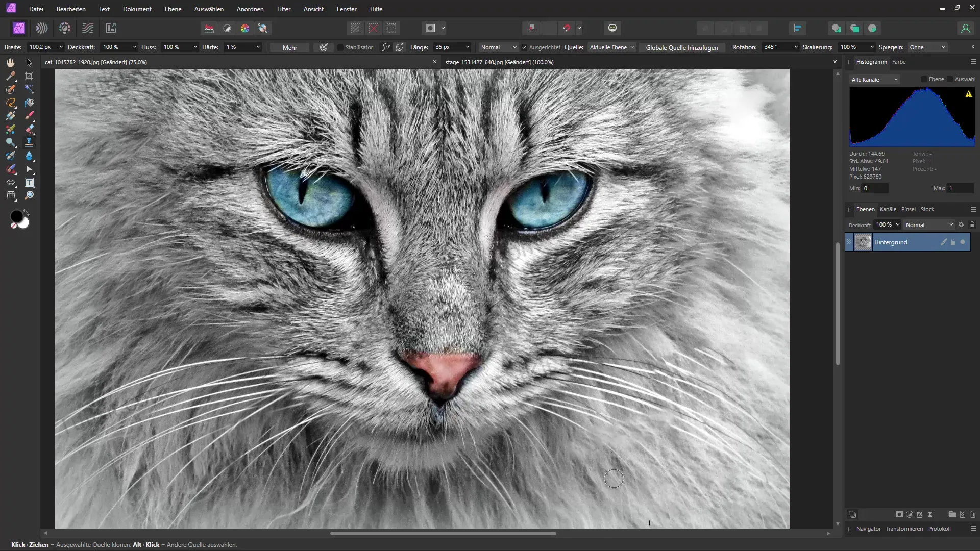
Task: Select the Magic Wand flood select tool
Action: coord(29,89)
